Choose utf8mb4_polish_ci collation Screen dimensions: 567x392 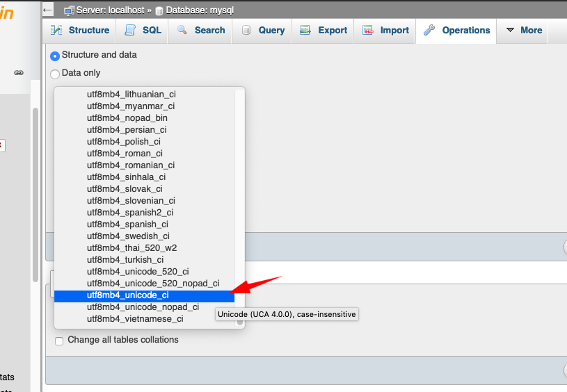click(x=144, y=142)
